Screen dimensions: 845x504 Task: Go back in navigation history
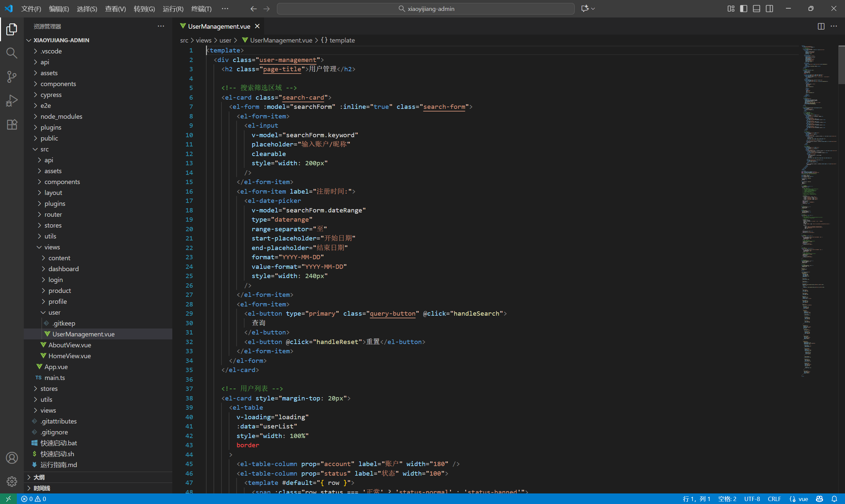[253, 9]
